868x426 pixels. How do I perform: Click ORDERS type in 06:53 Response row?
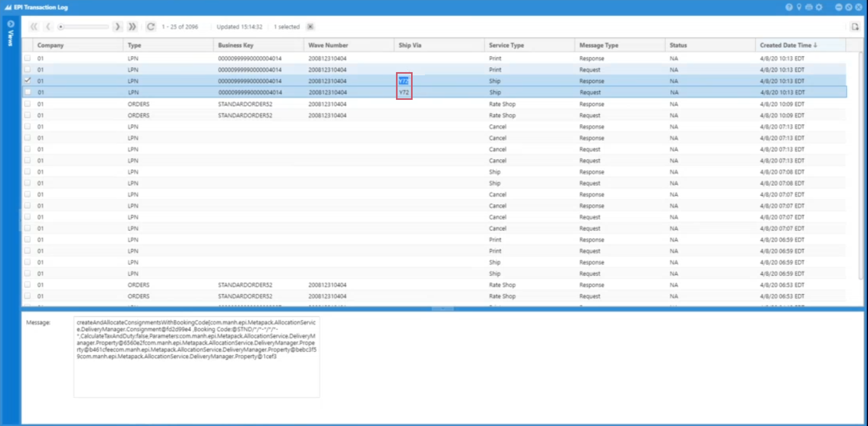[139, 285]
